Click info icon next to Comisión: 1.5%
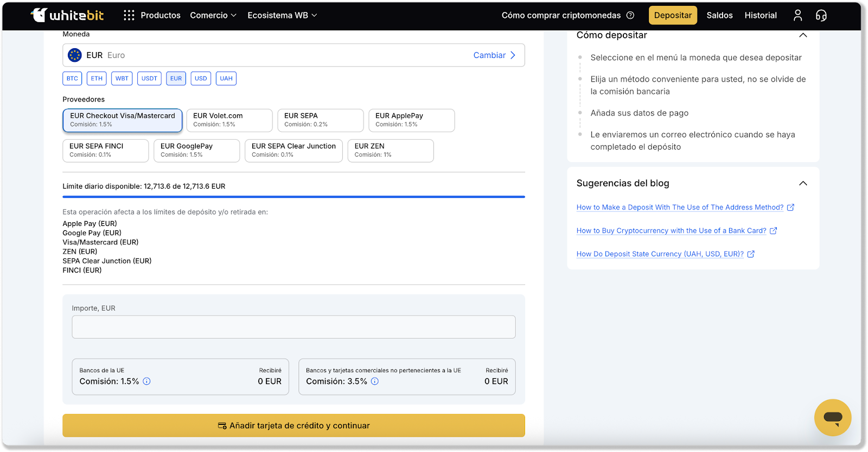The image size is (868, 452). (x=146, y=381)
